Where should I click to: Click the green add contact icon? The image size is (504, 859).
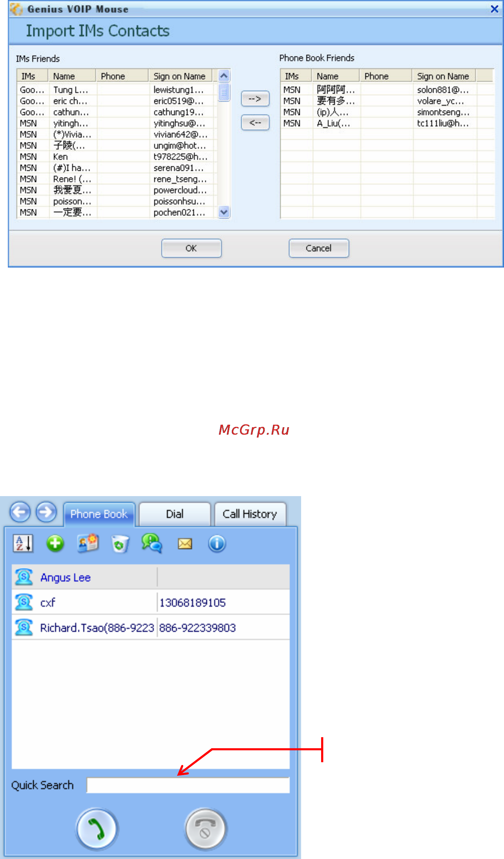(55, 544)
